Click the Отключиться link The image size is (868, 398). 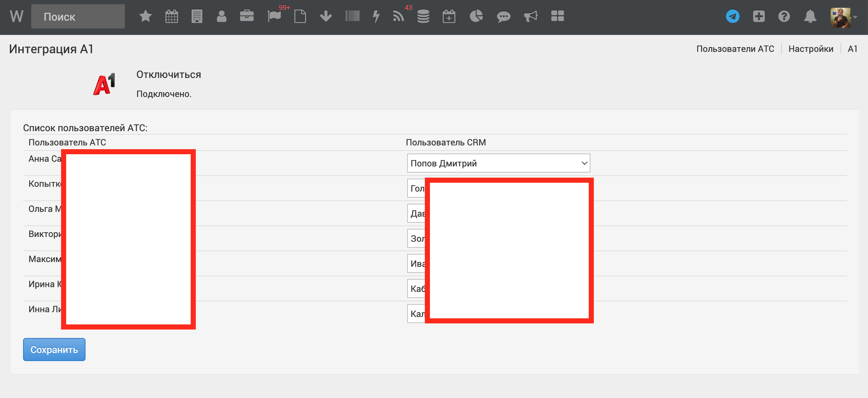click(169, 75)
